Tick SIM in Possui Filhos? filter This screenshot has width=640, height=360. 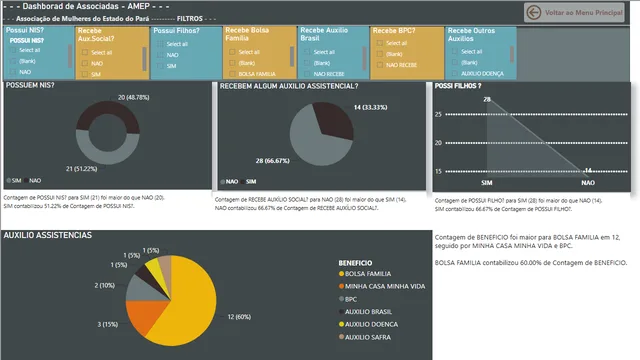point(160,66)
